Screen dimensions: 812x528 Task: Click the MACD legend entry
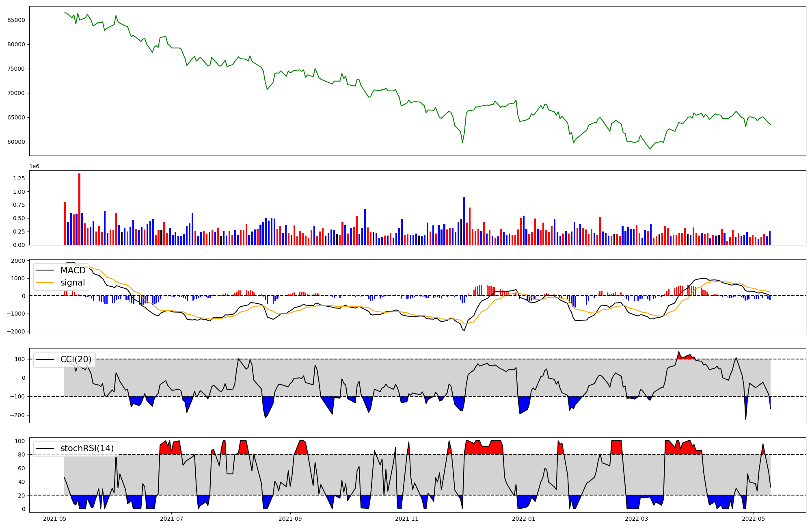pyautogui.click(x=73, y=270)
